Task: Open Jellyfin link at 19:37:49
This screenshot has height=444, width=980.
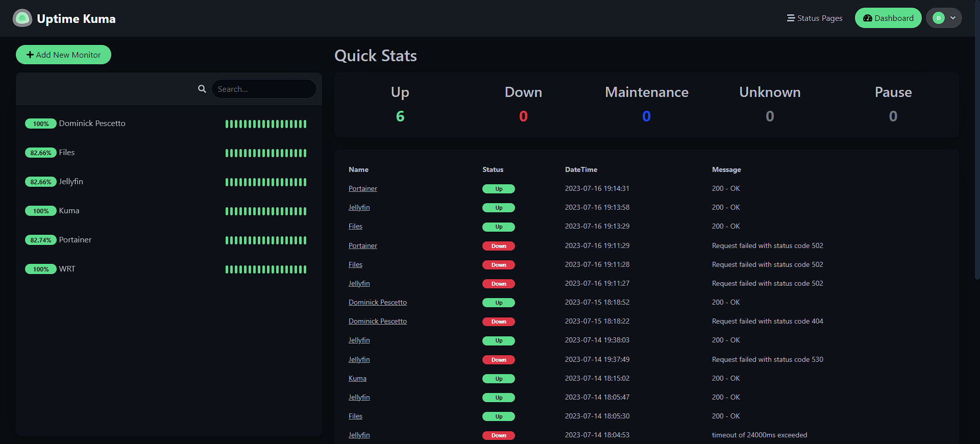Action: pyautogui.click(x=359, y=359)
